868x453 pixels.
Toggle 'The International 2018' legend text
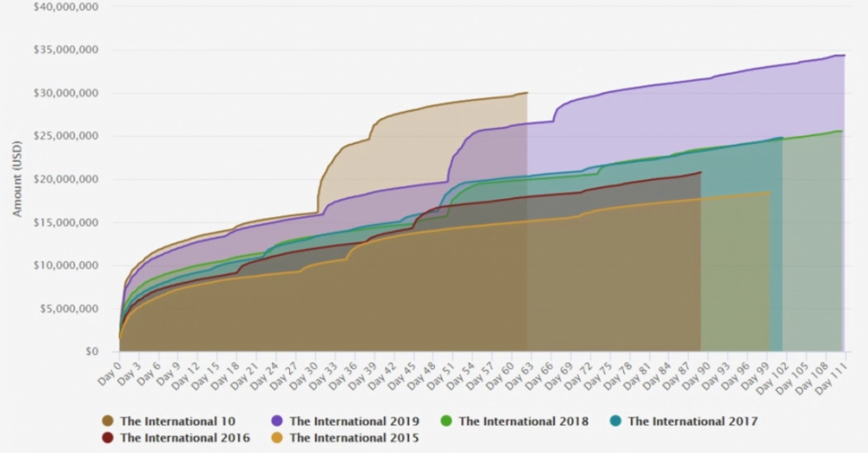(x=520, y=421)
